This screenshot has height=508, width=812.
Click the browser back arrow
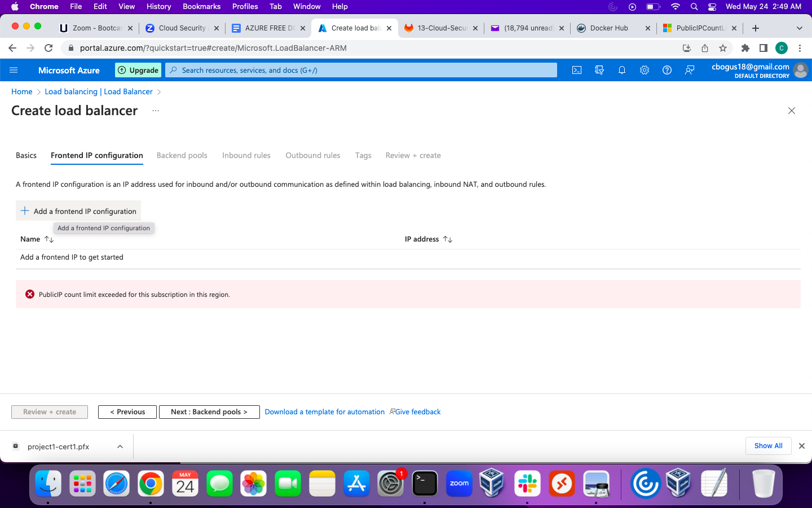coord(12,48)
